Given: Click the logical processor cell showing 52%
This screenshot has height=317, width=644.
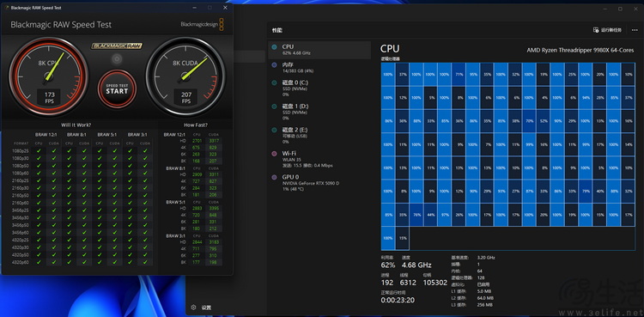Looking at the screenshot, I should 544,121.
